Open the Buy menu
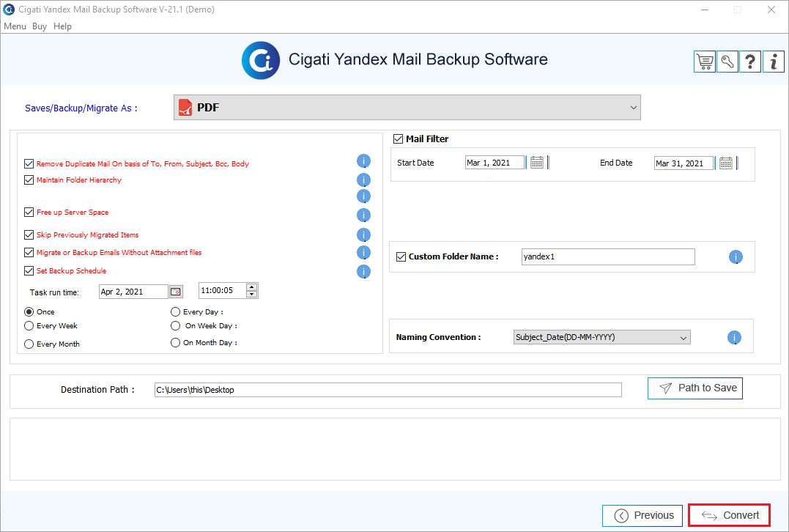 pyautogui.click(x=40, y=26)
